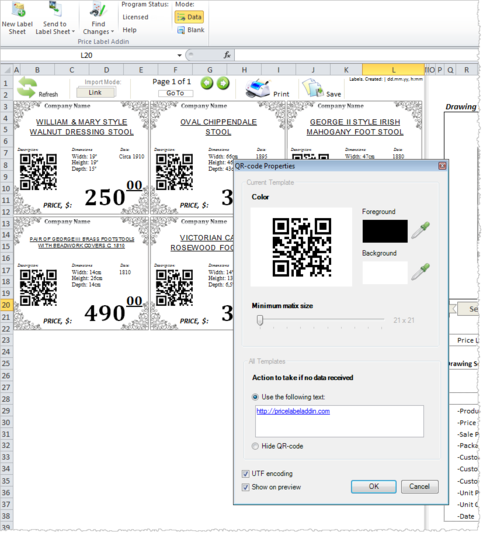Click the 'WILLIAM & MARY STYLE' title text
Viewport: 483px width, 535px height.
pyautogui.click(x=82, y=122)
